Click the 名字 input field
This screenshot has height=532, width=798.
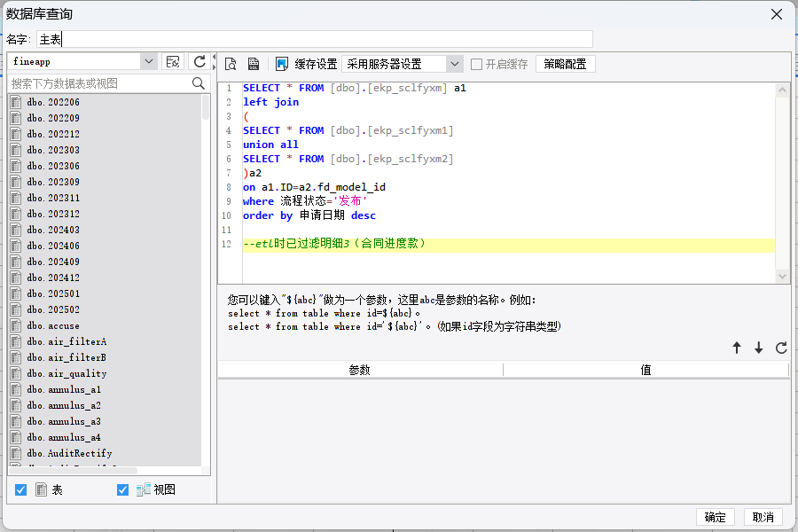[x=315, y=39]
